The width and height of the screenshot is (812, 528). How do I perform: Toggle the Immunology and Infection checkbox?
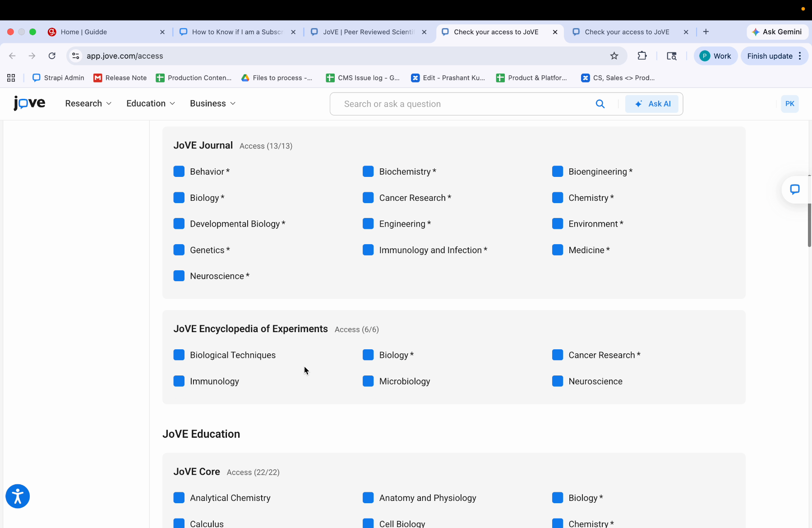click(x=368, y=250)
